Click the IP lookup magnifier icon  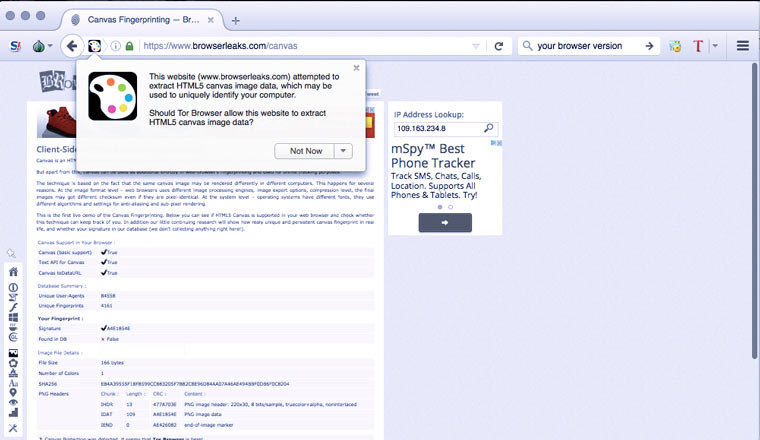488,128
